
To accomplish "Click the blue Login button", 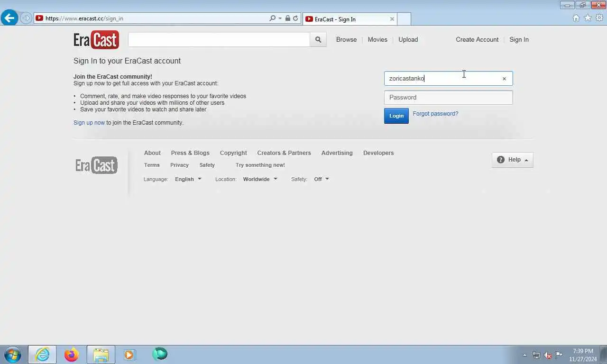I will click(x=396, y=116).
